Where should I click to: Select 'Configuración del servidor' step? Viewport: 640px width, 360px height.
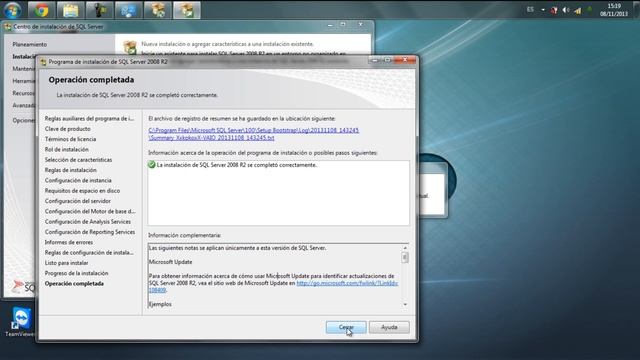click(x=78, y=201)
